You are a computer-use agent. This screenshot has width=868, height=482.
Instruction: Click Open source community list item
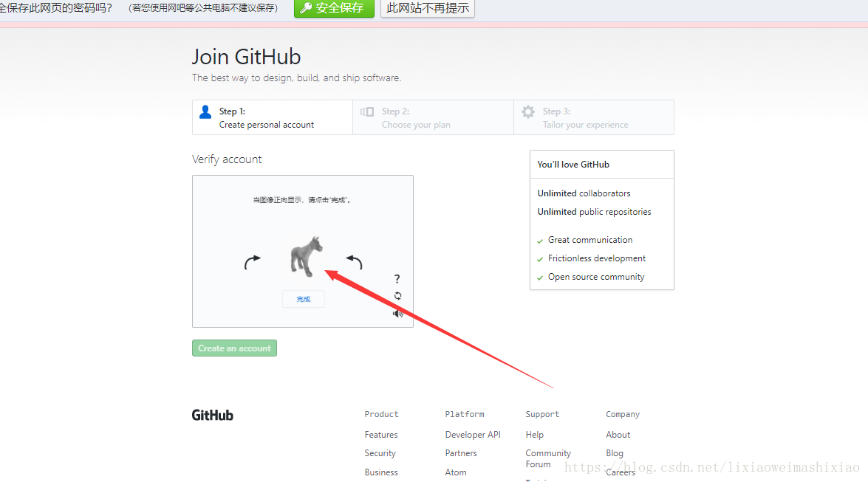[x=596, y=277]
